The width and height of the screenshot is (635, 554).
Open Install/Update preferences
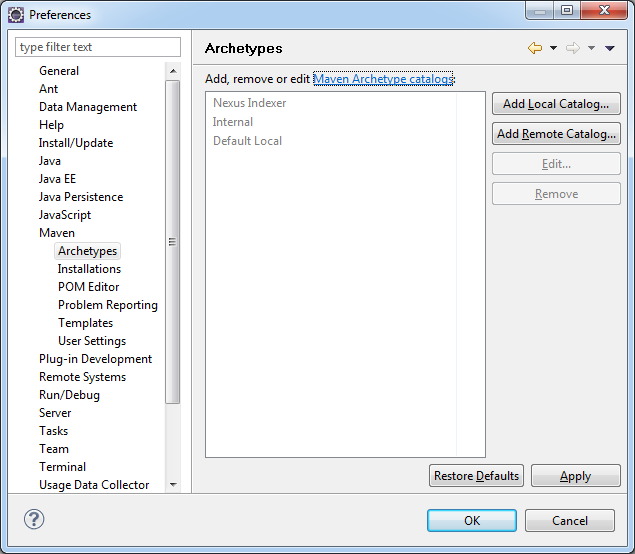(76, 143)
